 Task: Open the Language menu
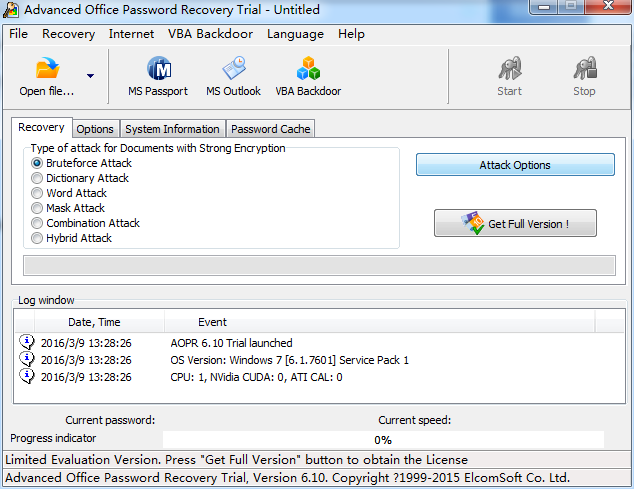pos(296,34)
